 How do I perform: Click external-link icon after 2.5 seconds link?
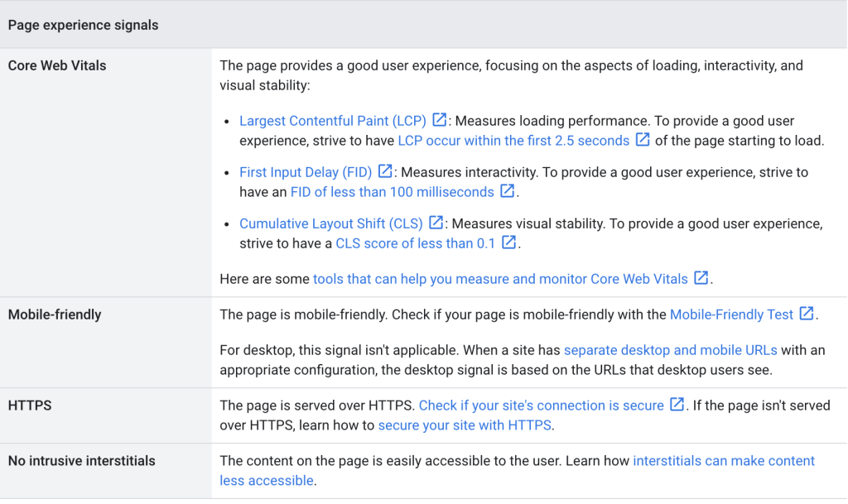pos(643,139)
